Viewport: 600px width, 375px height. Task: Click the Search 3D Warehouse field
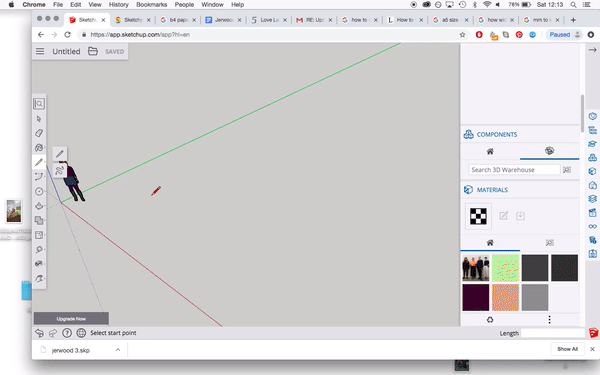click(x=514, y=170)
